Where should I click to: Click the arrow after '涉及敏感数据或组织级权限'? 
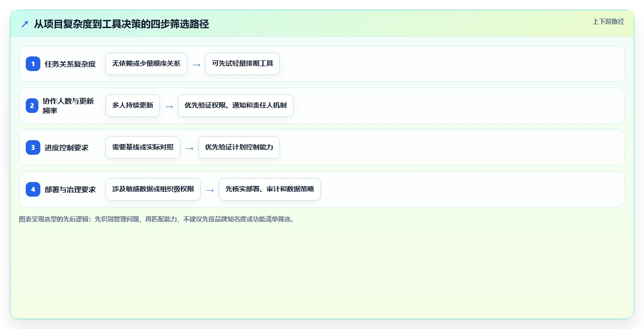point(210,190)
